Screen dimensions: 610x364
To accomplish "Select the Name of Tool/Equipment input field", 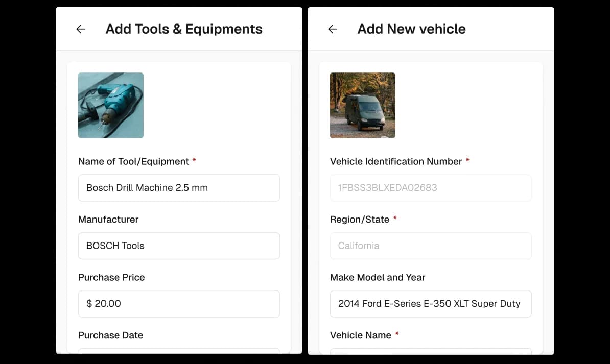I will pyautogui.click(x=179, y=188).
